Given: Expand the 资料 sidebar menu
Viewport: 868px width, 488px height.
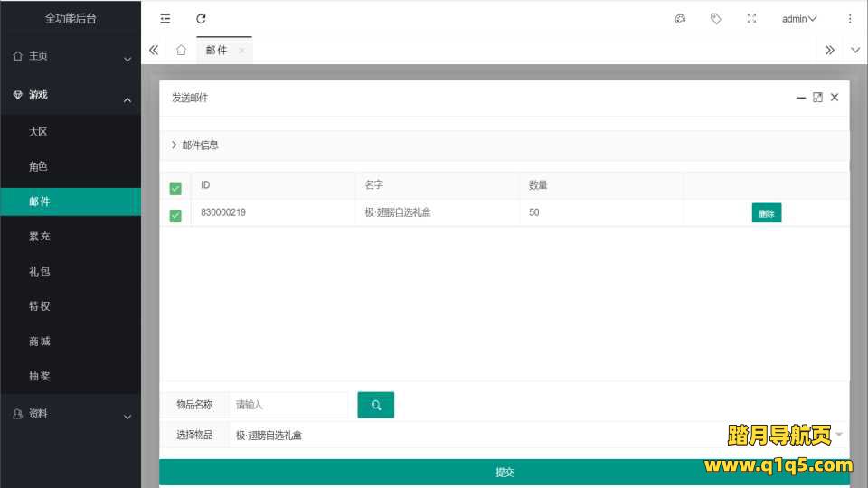Looking at the screenshot, I should pyautogui.click(x=71, y=414).
